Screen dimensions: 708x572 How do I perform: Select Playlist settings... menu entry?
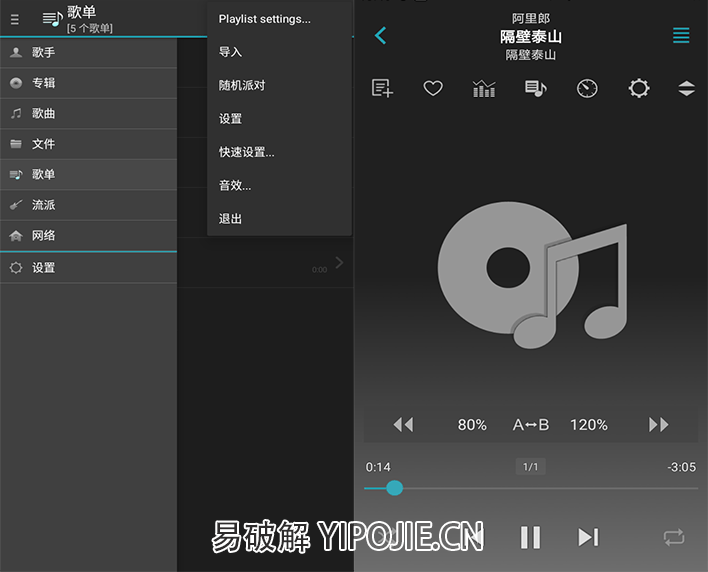[265, 19]
